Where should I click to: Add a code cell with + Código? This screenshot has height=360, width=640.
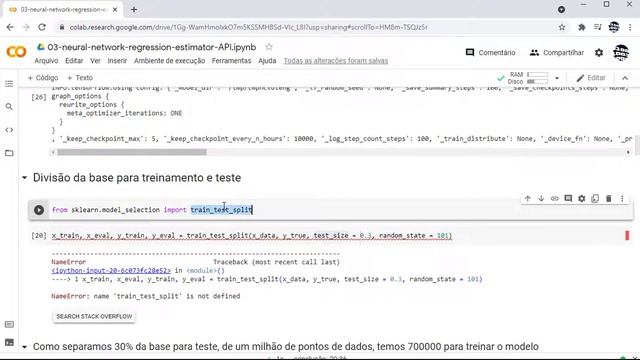(x=43, y=78)
